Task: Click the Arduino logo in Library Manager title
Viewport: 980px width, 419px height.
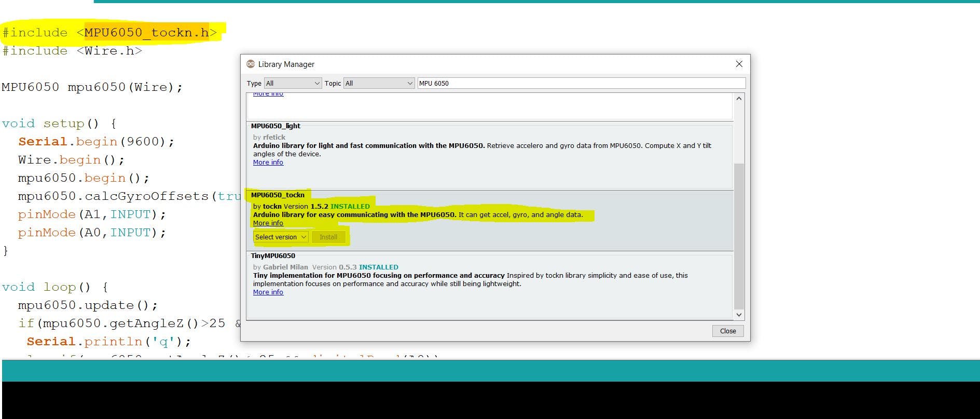Action: coord(251,64)
